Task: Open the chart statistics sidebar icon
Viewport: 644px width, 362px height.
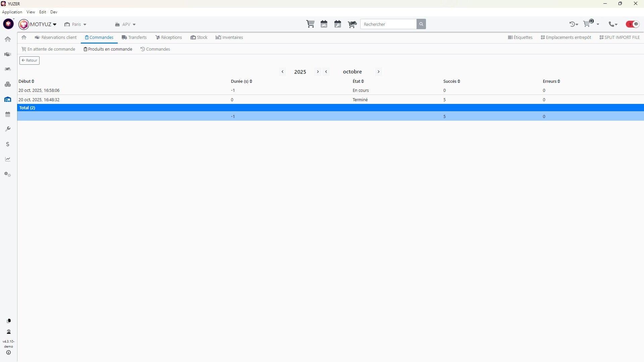Action: coord(8,160)
